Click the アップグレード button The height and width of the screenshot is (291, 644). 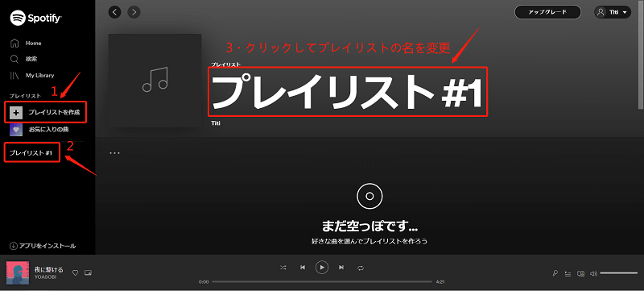[x=547, y=12]
